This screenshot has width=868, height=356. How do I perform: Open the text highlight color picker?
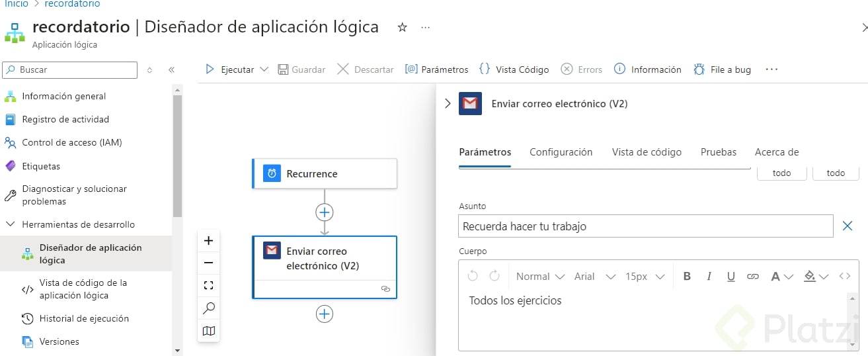tap(816, 277)
